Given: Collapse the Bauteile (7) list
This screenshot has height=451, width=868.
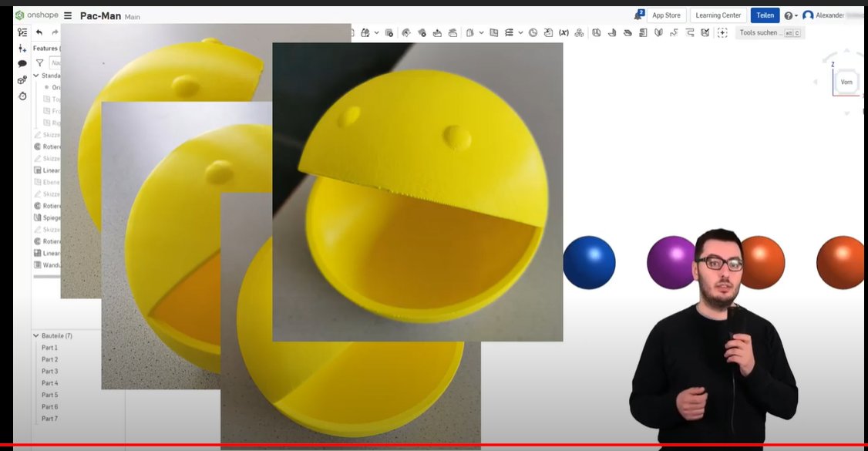Looking at the screenshot, I should pos(36,335).
